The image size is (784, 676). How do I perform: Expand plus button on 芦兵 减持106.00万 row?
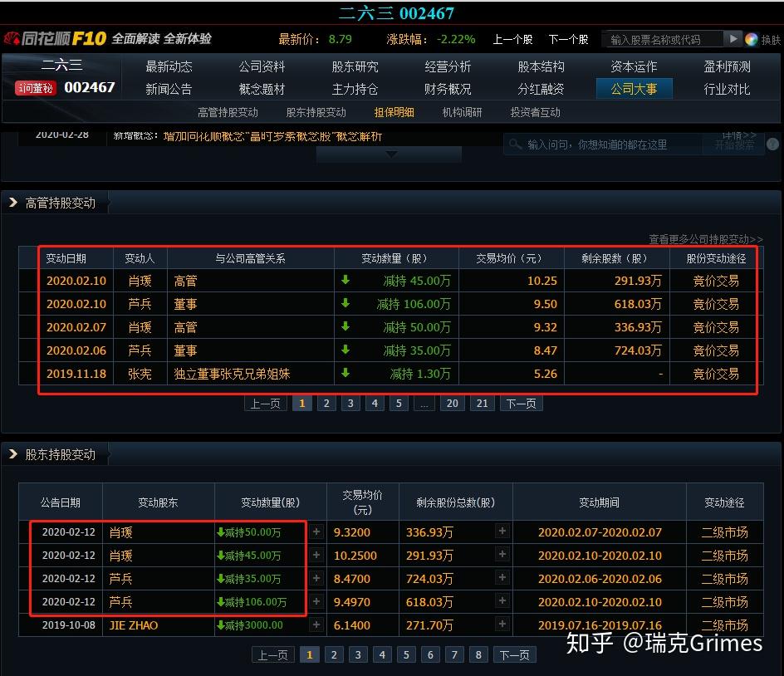[x=316, y=601]
